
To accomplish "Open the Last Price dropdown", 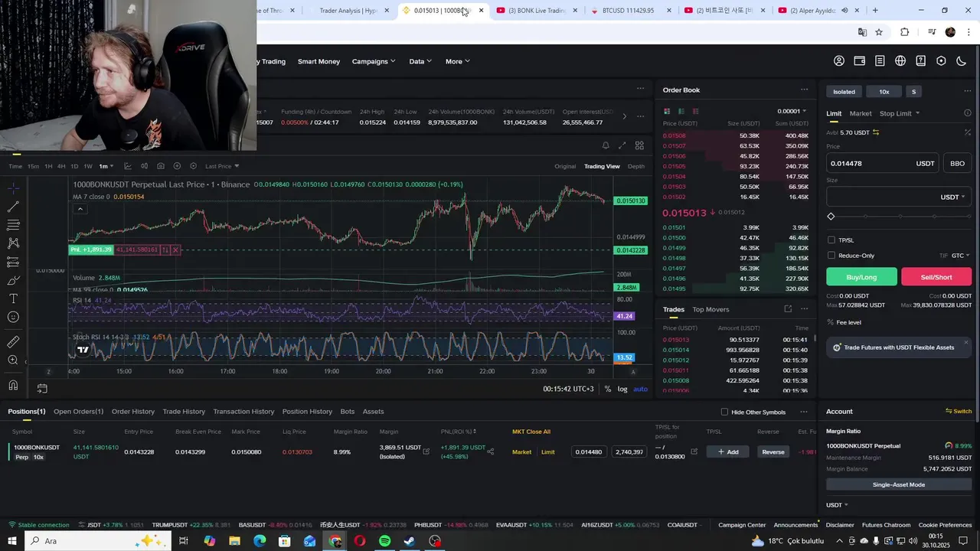I will coord(222,166).
